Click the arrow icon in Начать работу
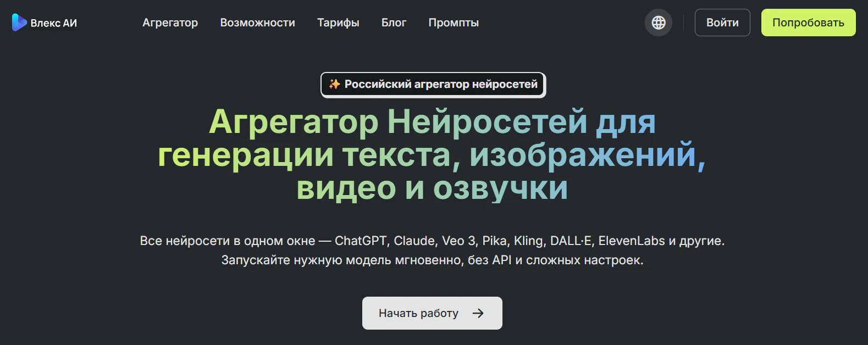Viewport: 868px width, 345px height. [478, 313]
